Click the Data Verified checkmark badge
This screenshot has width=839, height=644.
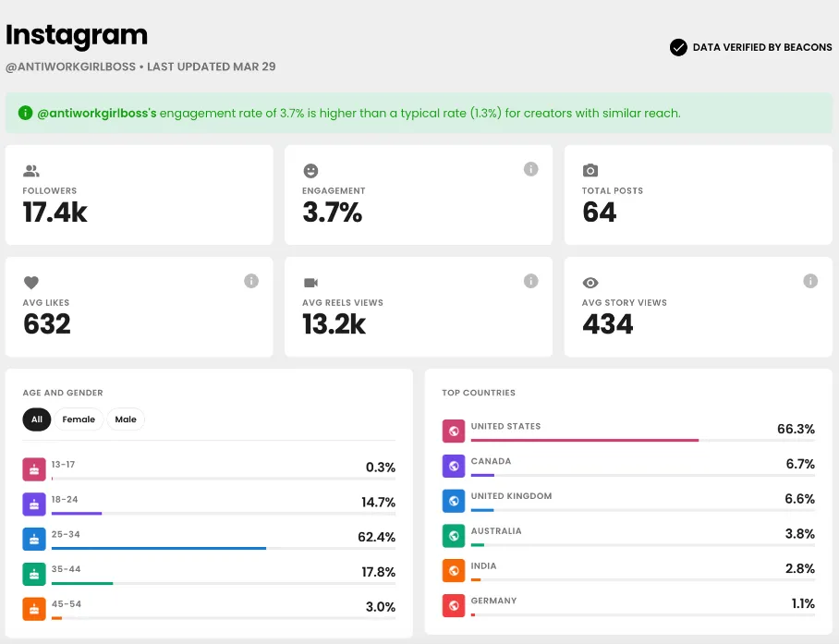678,47
